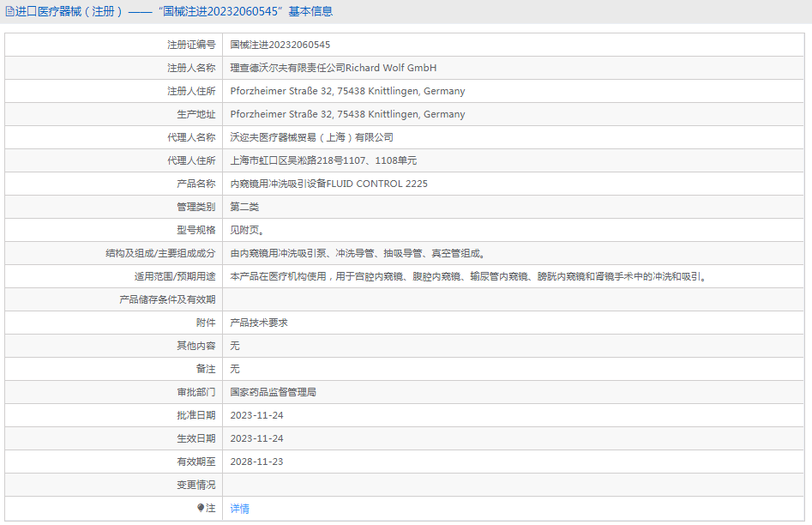The height and width of the screenshot is (525, 812).
Task: Click the address value in the 注册人住所 row
Action: pyautogui.click(x=347, y=91)
